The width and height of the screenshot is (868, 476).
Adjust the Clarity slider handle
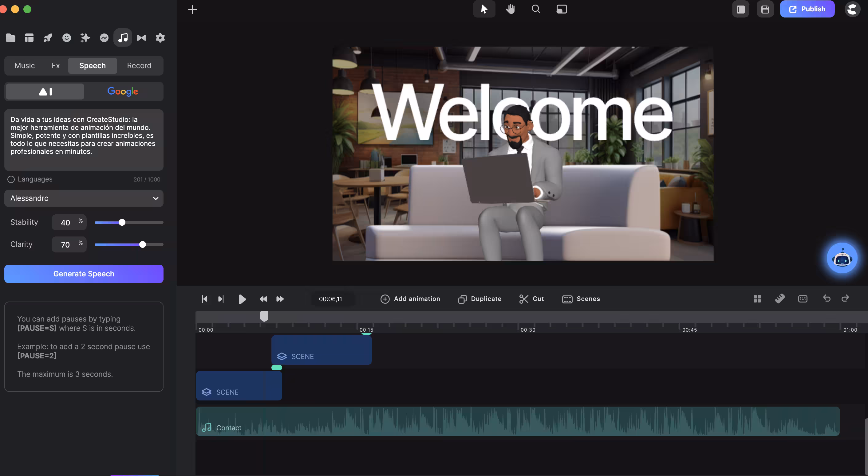(x=143, y=244)
